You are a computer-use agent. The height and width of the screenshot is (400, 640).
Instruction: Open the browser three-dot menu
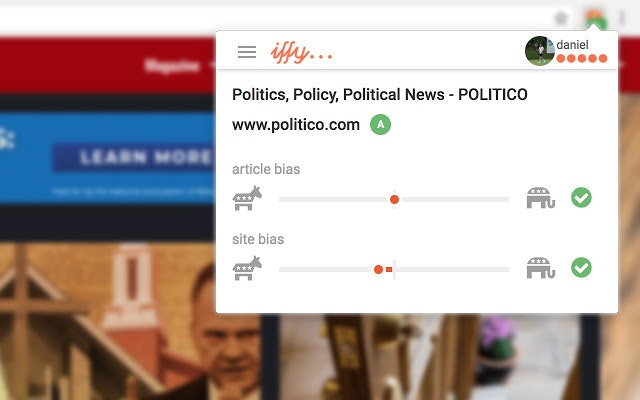(x=622, y=18)
